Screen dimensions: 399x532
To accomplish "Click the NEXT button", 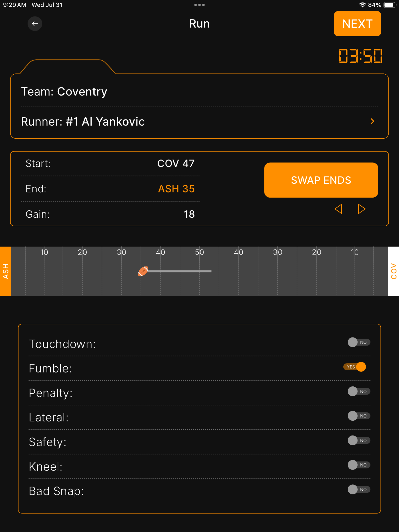I will (x=357, y=24).
